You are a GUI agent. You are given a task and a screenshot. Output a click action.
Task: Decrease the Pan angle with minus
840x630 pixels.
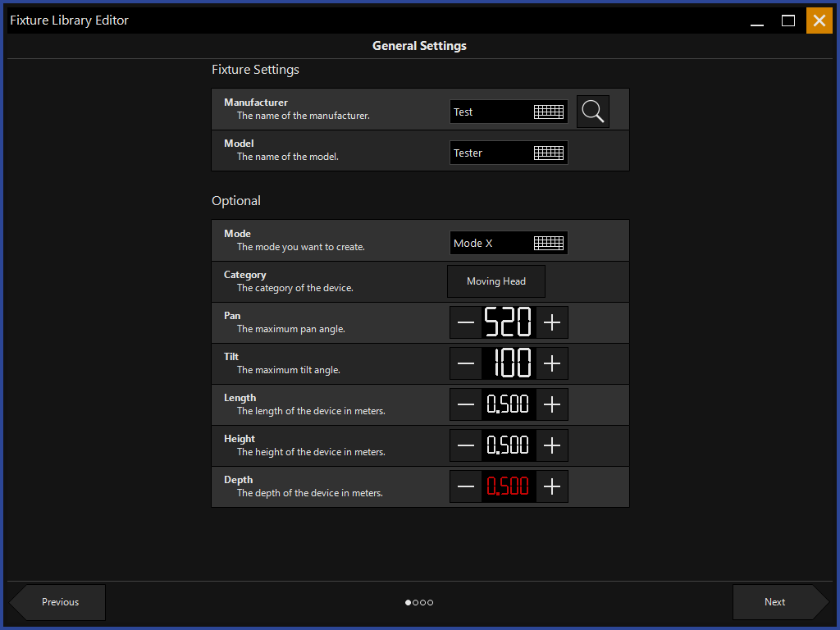click(x=466, y=323)
